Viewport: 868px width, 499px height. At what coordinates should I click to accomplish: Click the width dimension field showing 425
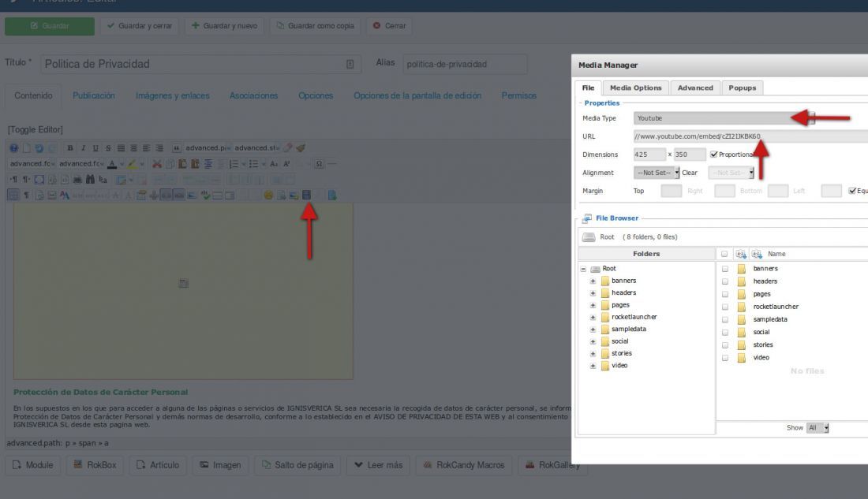coord(649,155)
